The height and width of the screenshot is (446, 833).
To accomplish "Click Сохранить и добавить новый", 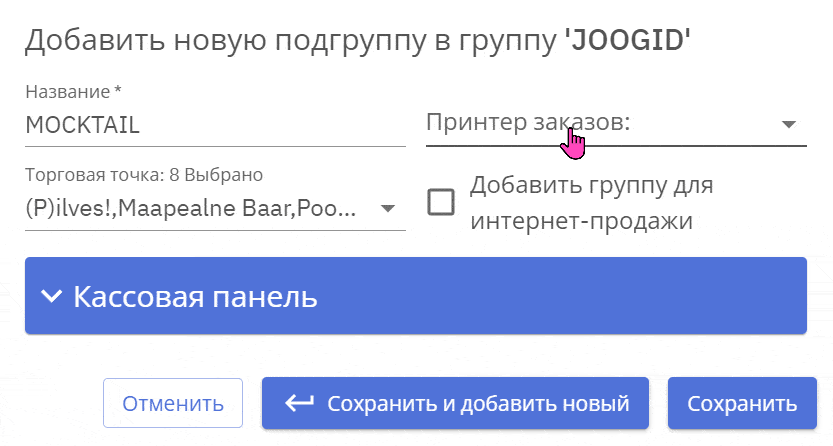I will coord(455,403).
